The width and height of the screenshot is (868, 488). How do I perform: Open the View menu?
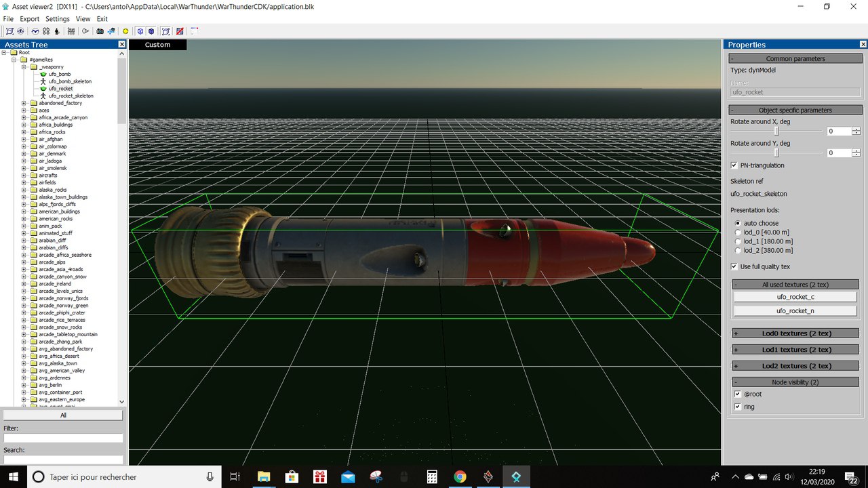(83, 19)
